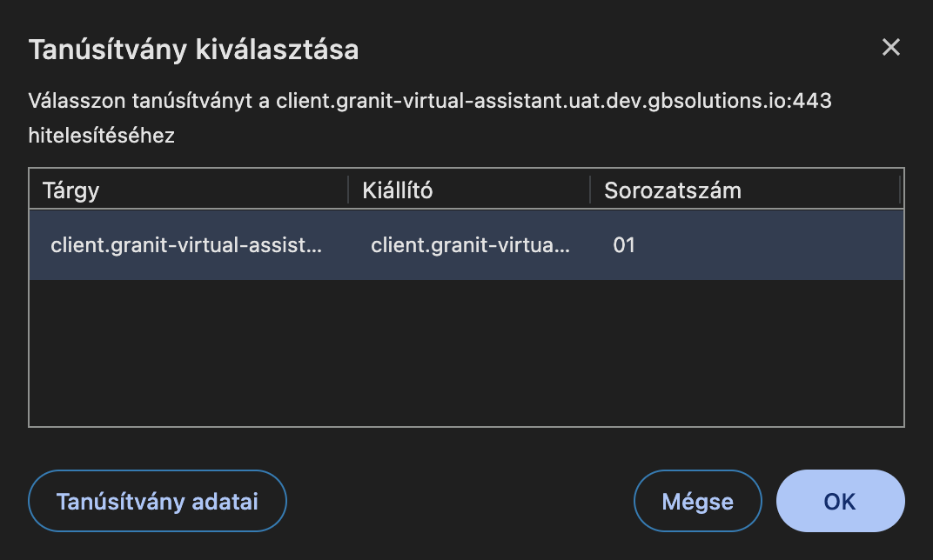Image resolution: width=933 pixels, height=560 pixels.
Task: Click the Tárgy cell of the selected certificate
Action: tap(185, 244)
